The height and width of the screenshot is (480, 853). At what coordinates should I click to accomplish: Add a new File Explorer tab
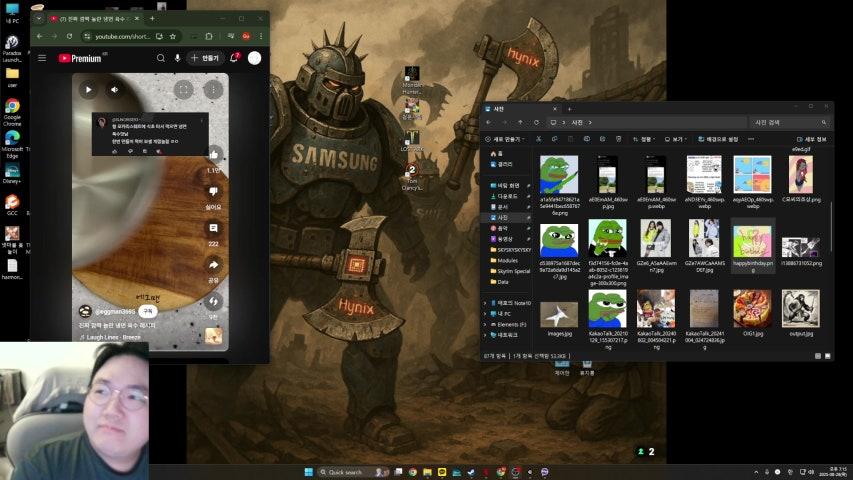569,109
